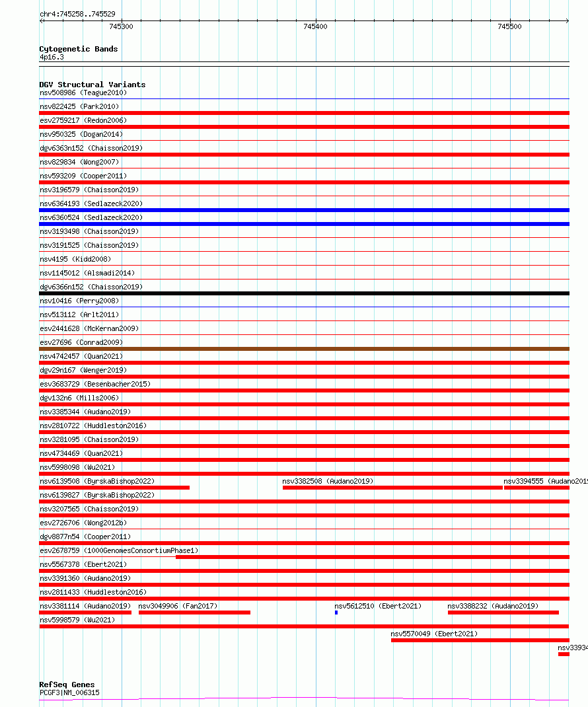
Task: Click the chr4:745258..745529 coordinate label
Action: 77,14
